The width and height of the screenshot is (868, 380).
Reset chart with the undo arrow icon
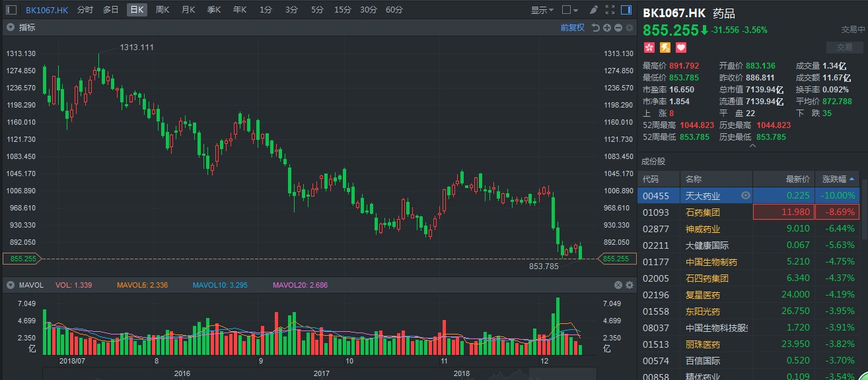[595, 28]
